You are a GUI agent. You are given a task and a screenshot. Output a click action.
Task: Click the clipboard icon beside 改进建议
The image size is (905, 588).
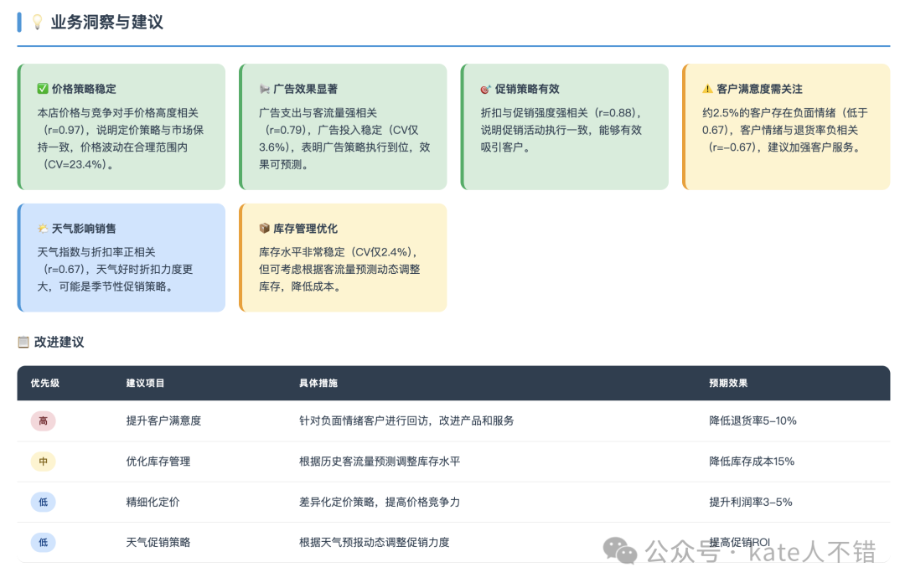(x=23, y=342)
